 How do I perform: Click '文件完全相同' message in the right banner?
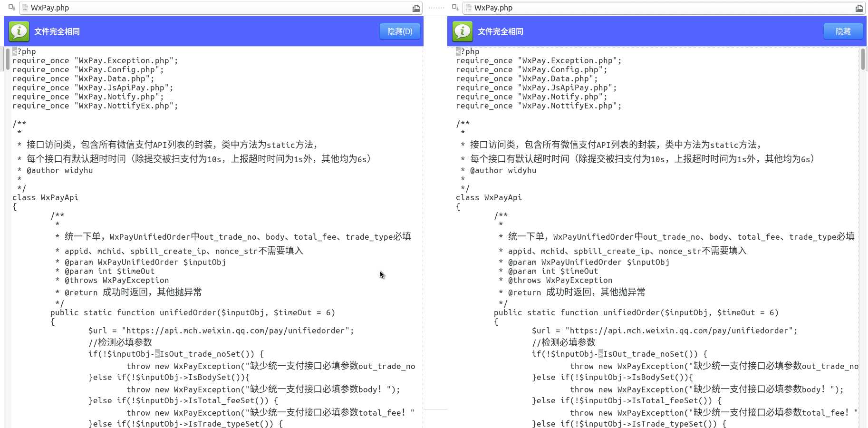[x=501, y=31]
